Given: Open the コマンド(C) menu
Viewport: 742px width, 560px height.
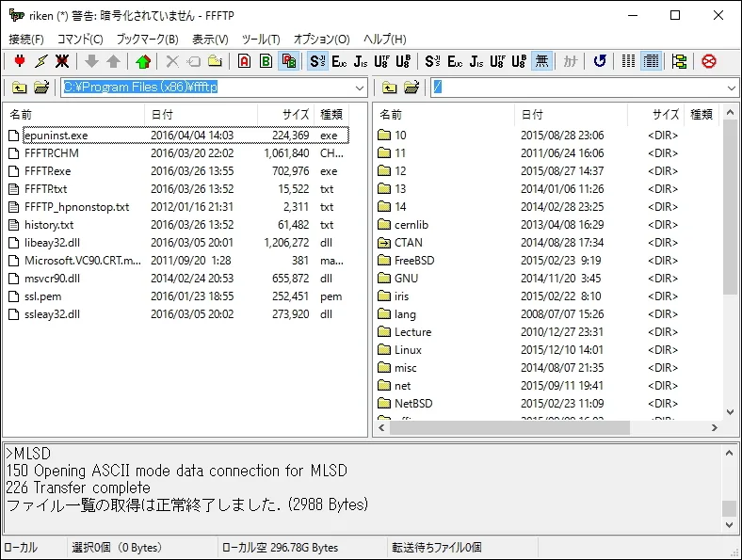Looking at the screenshot, I should coord(80,40).
